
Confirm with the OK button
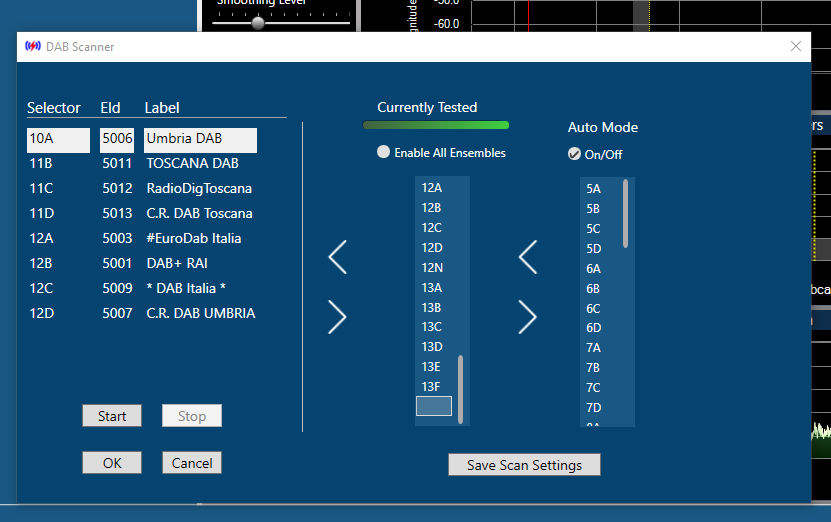coord(112,463)
